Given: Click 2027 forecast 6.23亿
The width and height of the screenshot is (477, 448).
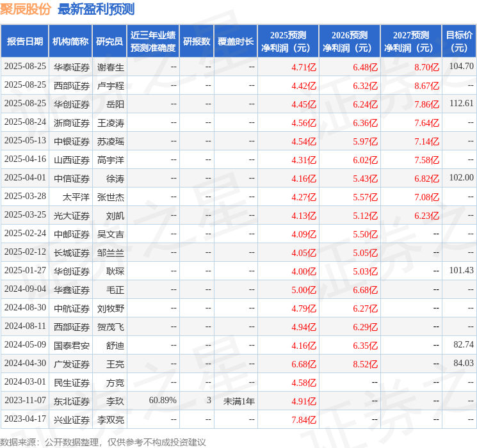Looking at the screenshot, I should [427, 216].
